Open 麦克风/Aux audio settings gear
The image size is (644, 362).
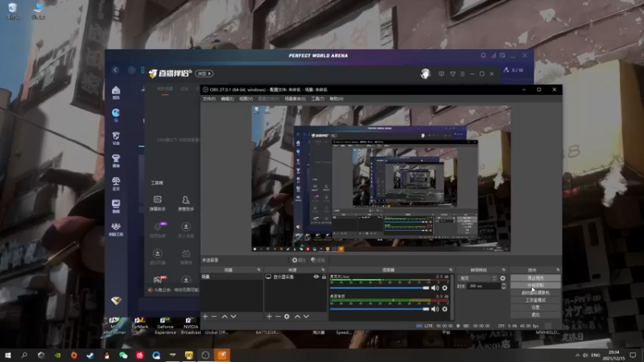pyautogui.click(x=445, y=288)
